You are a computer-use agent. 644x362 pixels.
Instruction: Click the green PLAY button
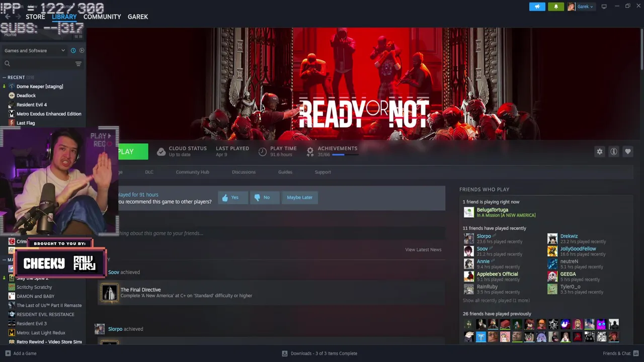tap(133, 151)
